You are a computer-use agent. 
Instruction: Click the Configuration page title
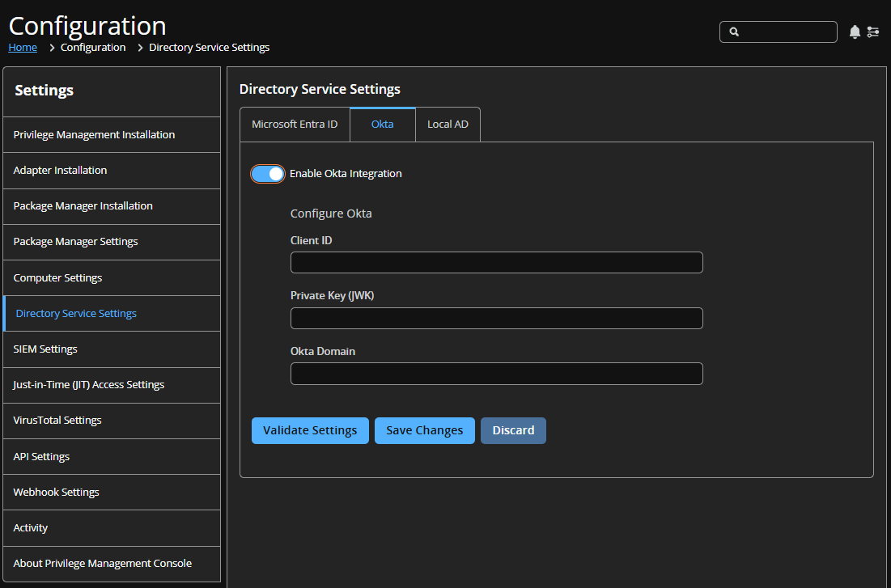(x=87, y=26)
